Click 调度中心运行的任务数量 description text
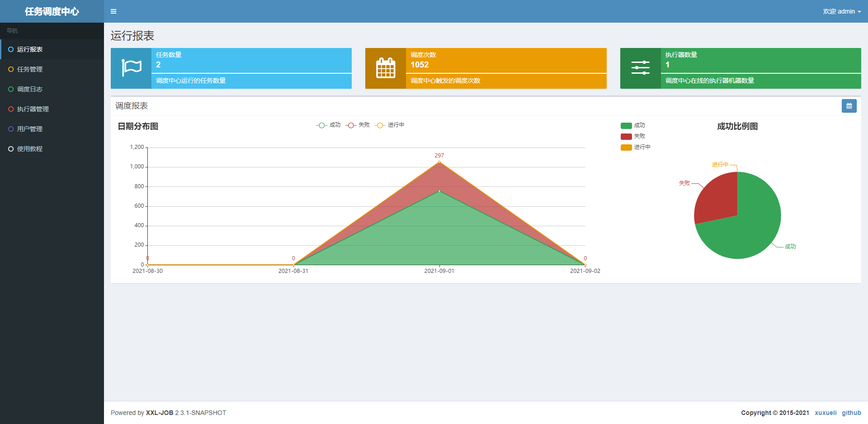Viewport: 868px width, 424px height. click(191, 81)
